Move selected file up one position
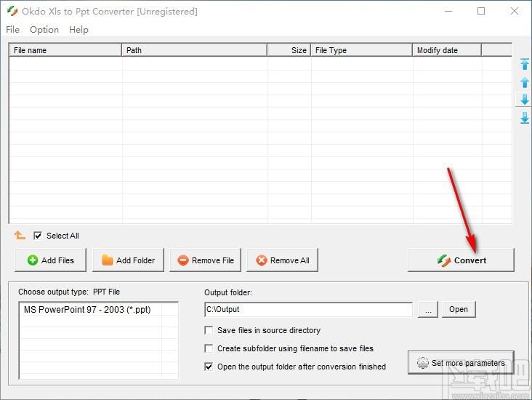This screenshot has width=532, height=400. (525, 82)
